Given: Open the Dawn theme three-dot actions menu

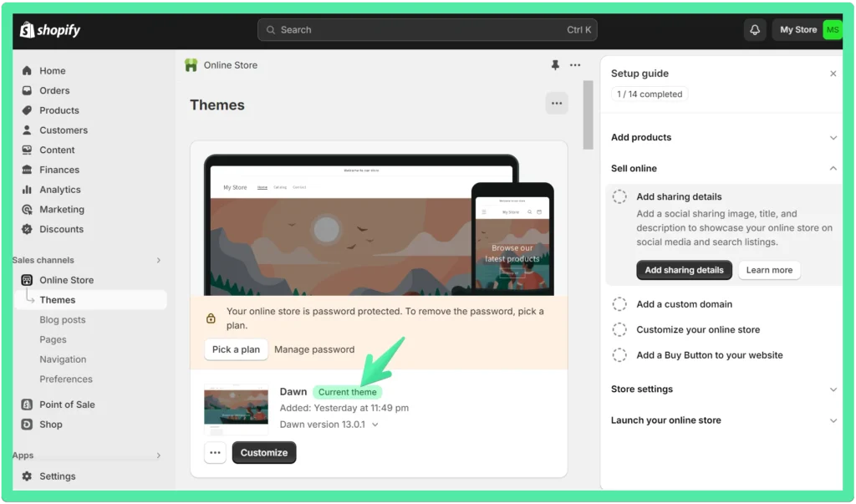Looking at the screenshot, I should (x=215, y=453).
